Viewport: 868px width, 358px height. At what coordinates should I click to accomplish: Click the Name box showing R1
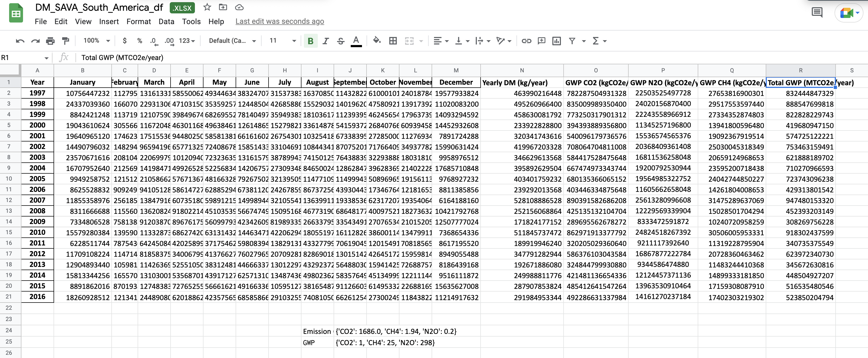pos(25,58)
